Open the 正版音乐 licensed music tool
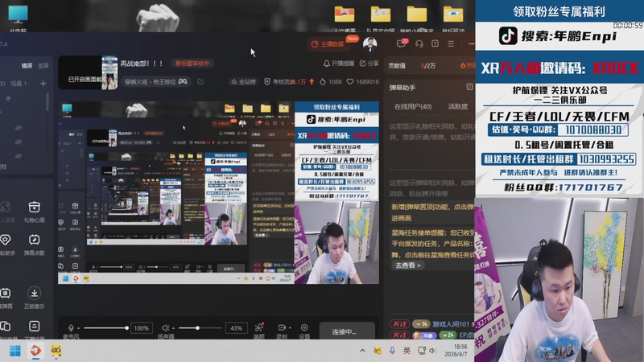 tap(34, 298)
